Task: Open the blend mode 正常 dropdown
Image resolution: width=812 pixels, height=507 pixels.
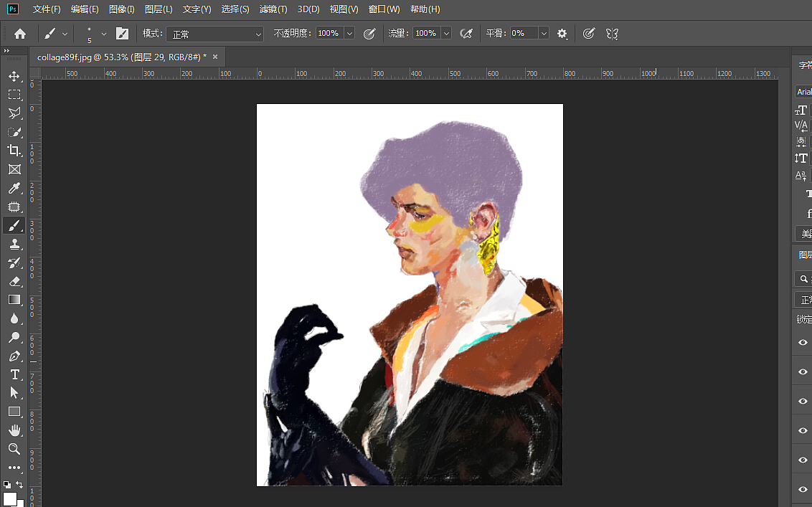Action: click(x=215, y=34)
